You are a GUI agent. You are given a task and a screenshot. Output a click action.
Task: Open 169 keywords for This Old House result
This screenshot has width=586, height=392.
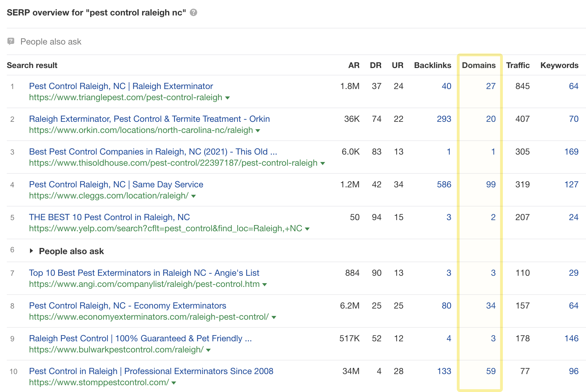(571, 152)
